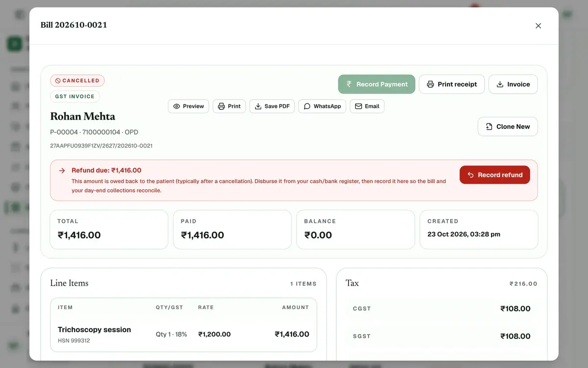The image size is (588, 368).
Task: Download the Invoice
Action: point(513,84)
